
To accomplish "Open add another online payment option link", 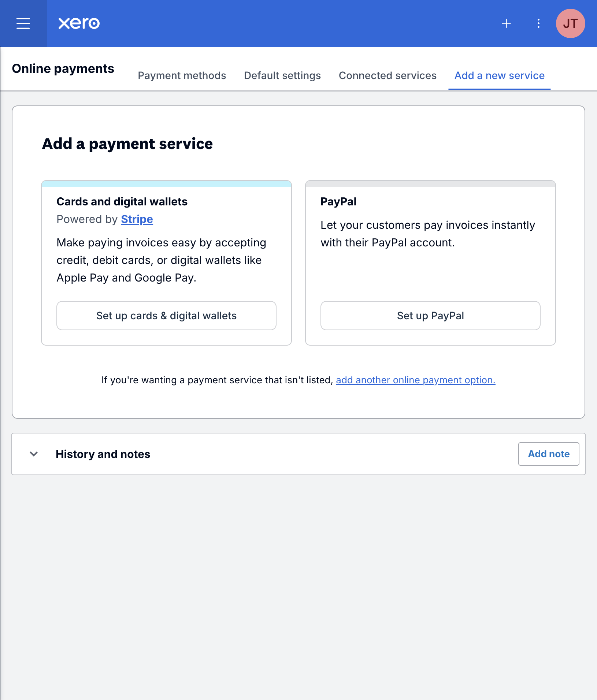I will click(415, 380).
